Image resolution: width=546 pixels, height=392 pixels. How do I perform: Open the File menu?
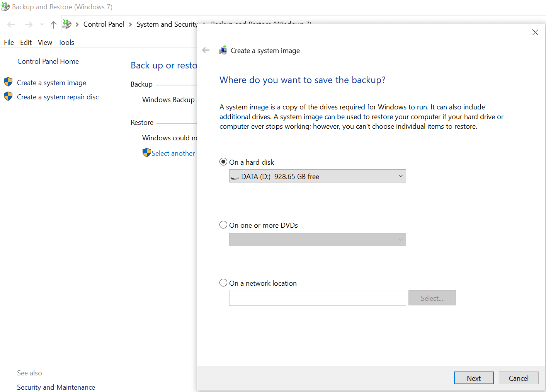(9, 43)
